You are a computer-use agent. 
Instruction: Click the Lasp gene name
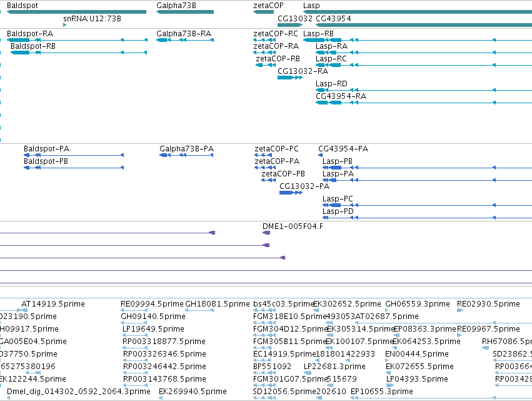point(311,6)
